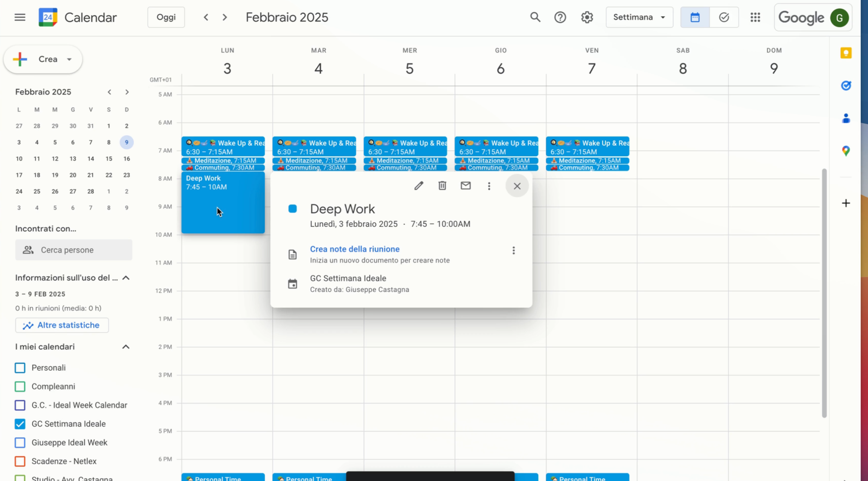Image resolution: width=868 pixels, height=481 pixels.
Task: Open the Settings gear menu
Action: pyautogui.click(x=587, y=17)
